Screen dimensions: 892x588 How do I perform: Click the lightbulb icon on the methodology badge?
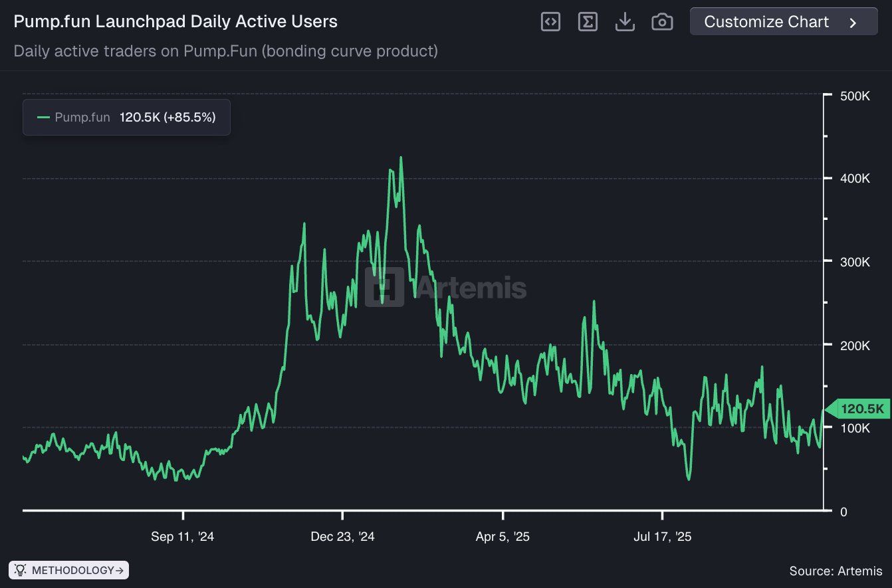point(20,569)
